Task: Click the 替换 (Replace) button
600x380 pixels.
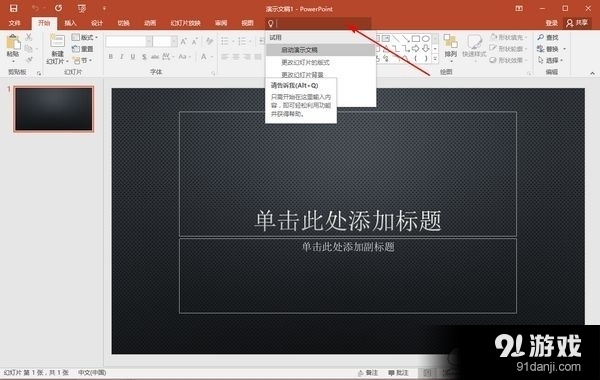Action: tap(551, 49)
